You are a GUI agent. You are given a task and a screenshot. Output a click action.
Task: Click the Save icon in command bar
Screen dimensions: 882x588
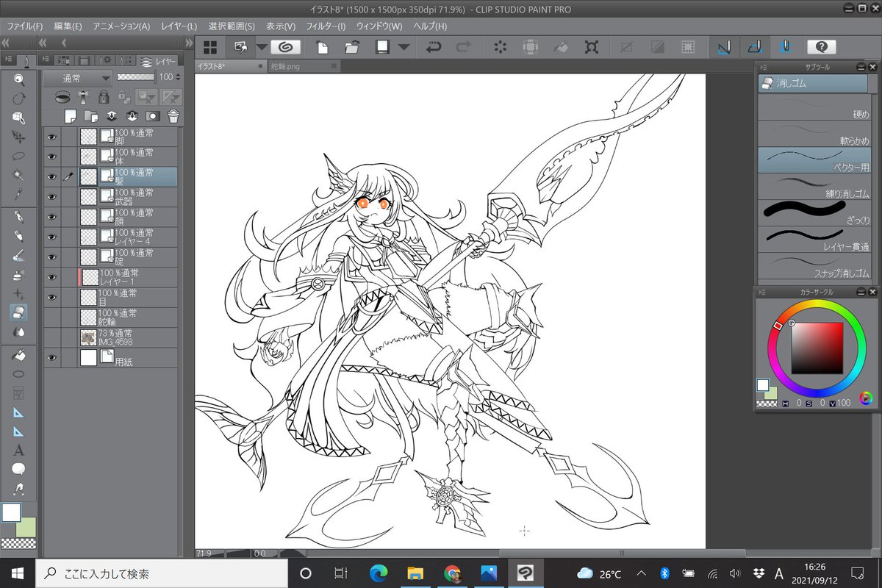pos(382,47)
